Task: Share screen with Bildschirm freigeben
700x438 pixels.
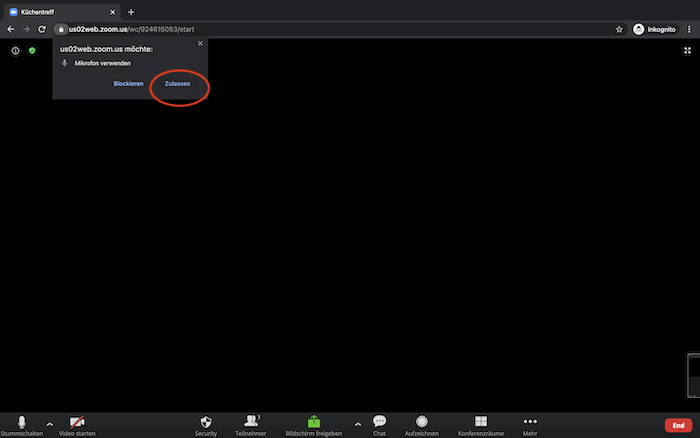Action: pos(313,421)
